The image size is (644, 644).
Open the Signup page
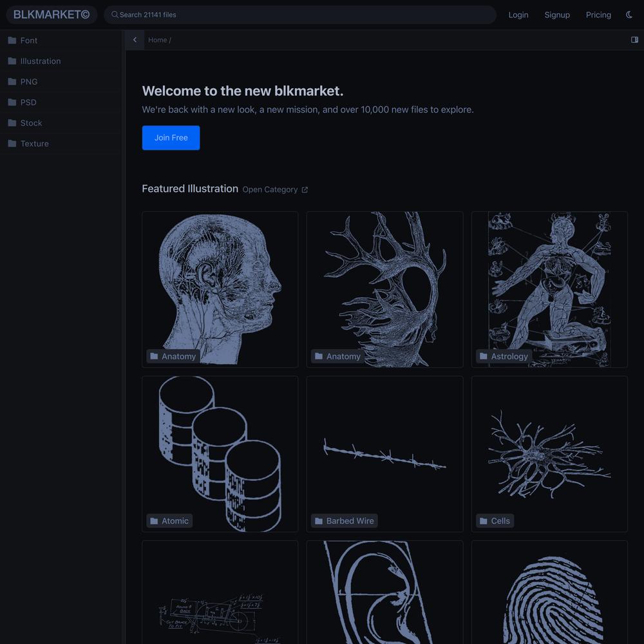point(557,15)
